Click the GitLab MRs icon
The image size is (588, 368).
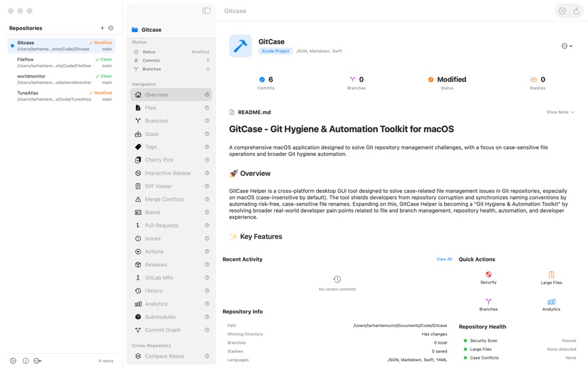tap(138, 278)
